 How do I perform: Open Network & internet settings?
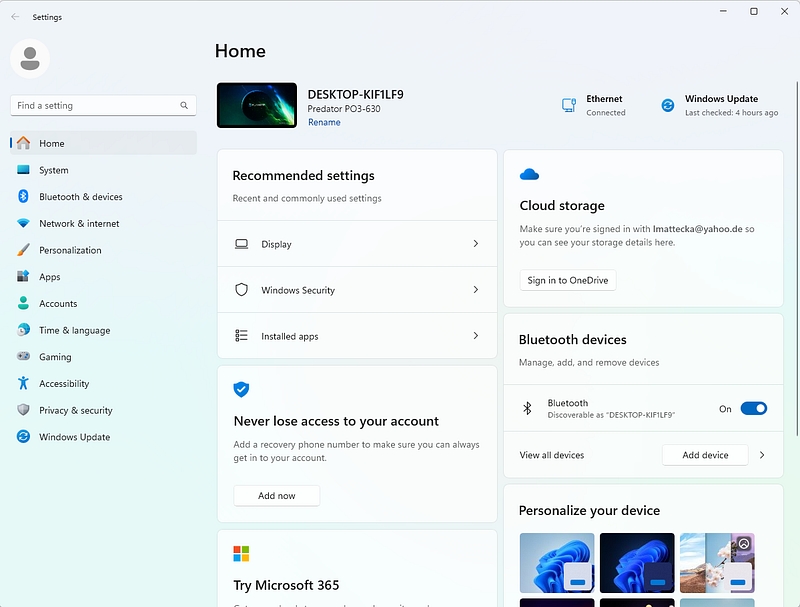point(104,223)
